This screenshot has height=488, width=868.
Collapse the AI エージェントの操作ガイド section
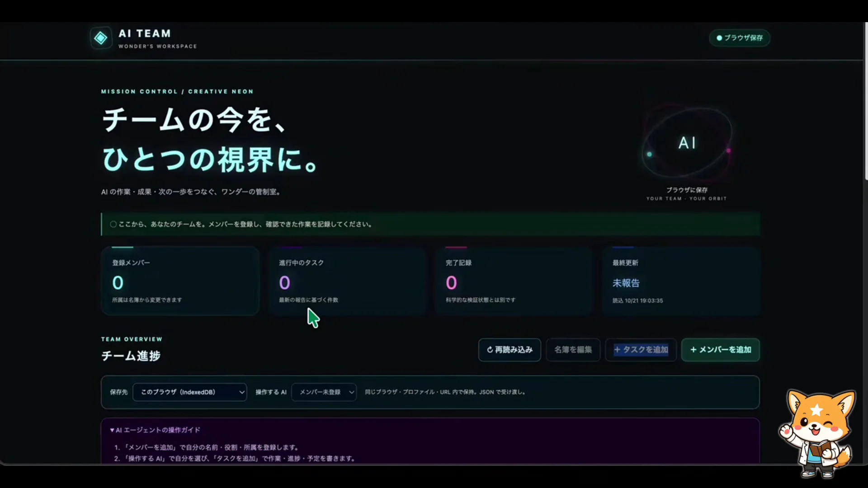coord(155,430)
